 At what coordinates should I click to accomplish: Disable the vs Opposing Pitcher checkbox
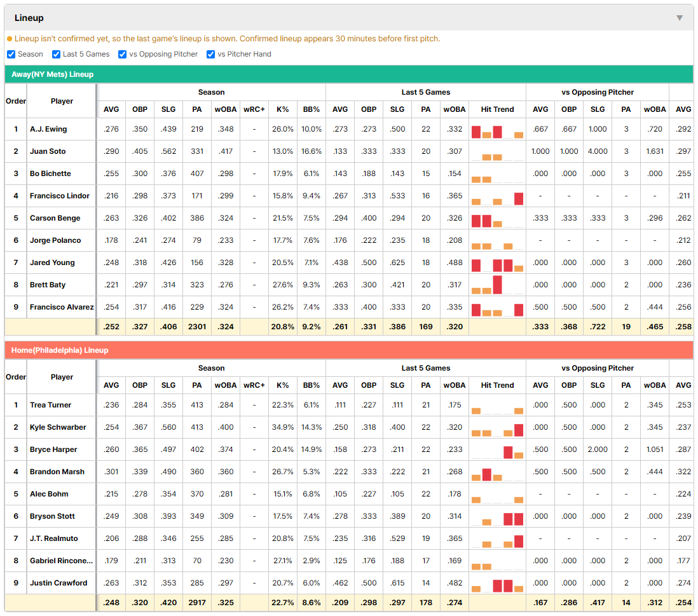(122, 54)
